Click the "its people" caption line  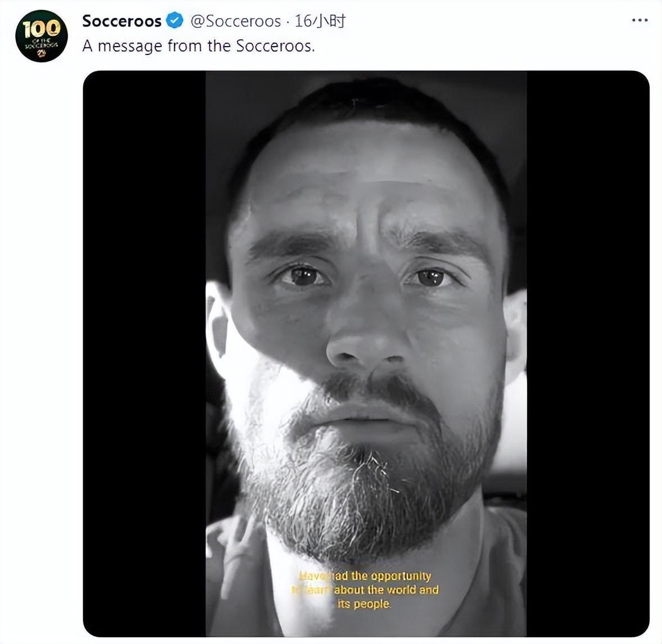pos(364,604)
